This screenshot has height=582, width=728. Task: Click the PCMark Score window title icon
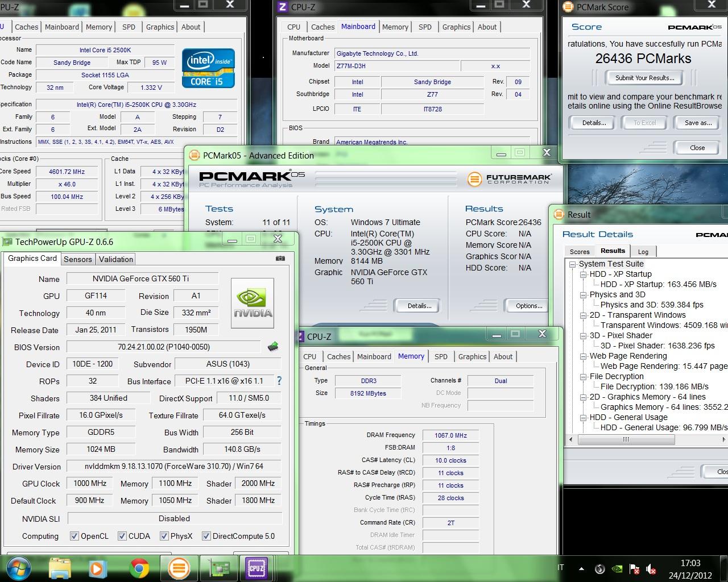tap(568, 7)
